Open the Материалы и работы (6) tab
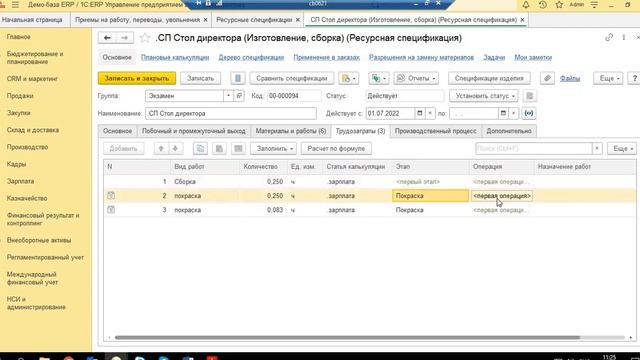This screenshot has height=360, width=640. pos(291,131)
